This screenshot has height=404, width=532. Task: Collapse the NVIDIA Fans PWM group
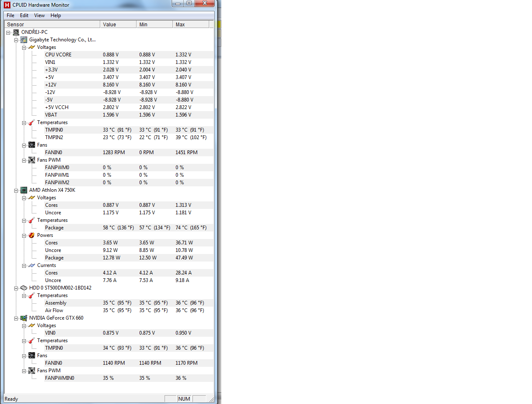pyautogui.click(x=24, y=371)
